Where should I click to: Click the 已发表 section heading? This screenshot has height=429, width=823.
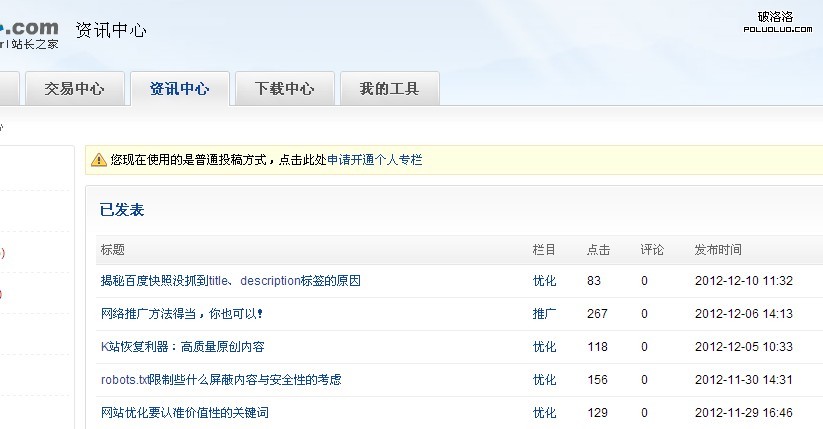[122, 210]
